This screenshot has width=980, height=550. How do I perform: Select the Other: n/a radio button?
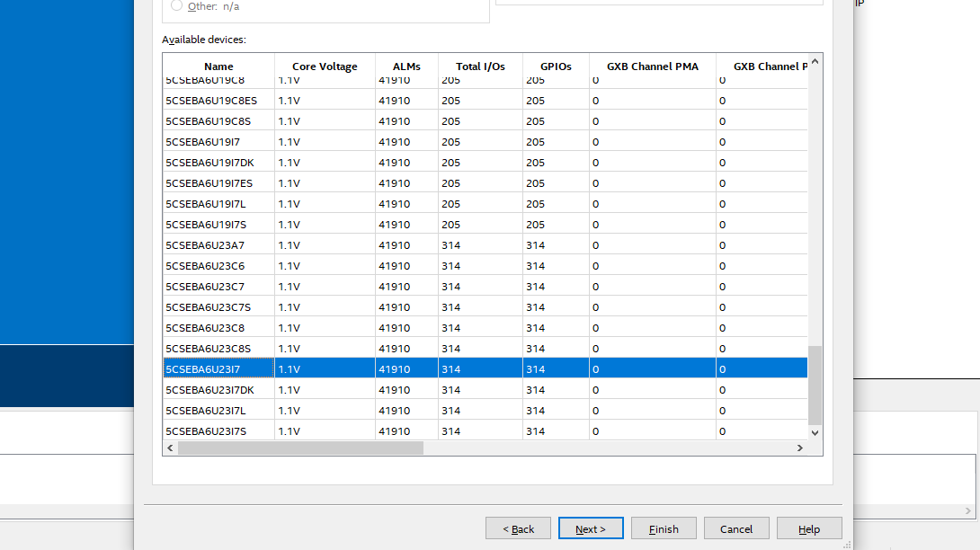tap(177, 5)
